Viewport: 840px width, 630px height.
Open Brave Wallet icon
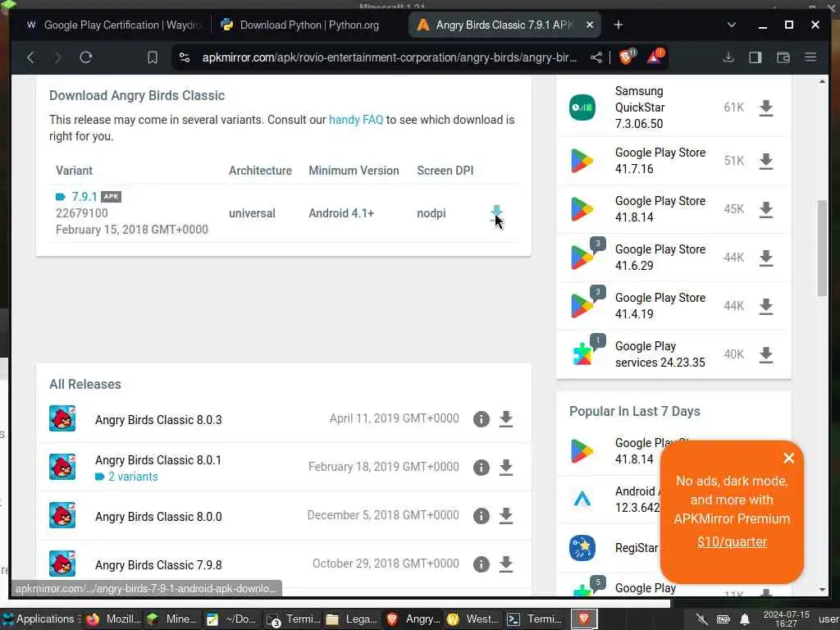[x=783, y=57]
